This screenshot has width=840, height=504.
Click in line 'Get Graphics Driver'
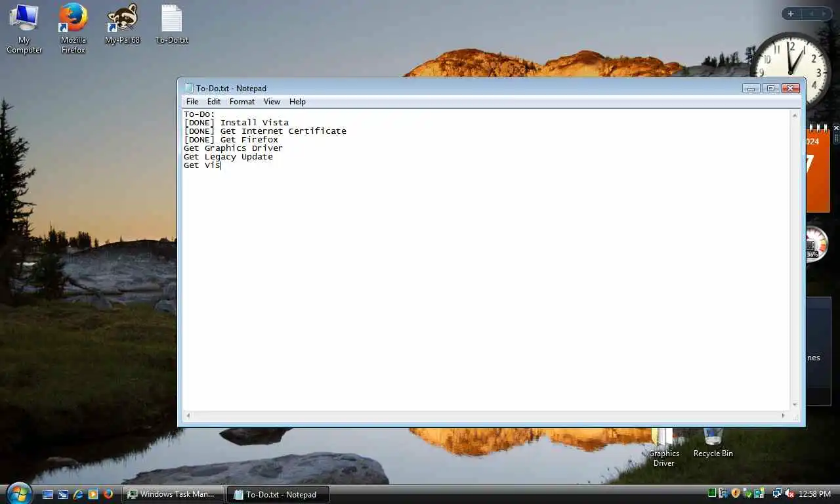pyautogui.click(x=233, y=148)
